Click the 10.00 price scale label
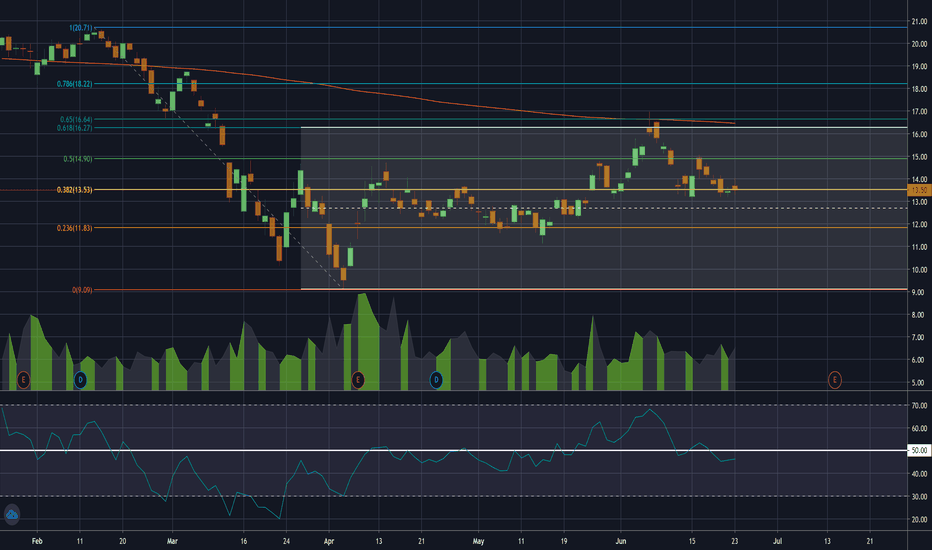 point(920,270)
